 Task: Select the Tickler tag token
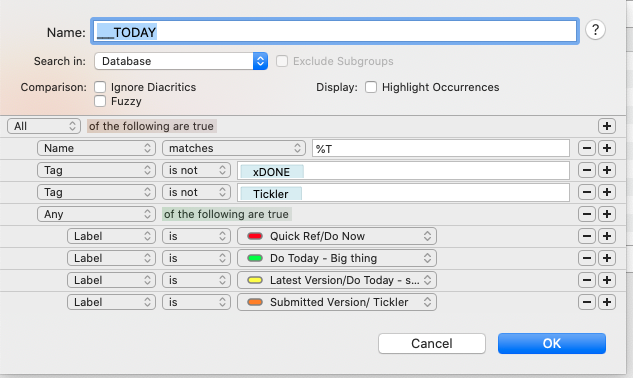point(270,194)
